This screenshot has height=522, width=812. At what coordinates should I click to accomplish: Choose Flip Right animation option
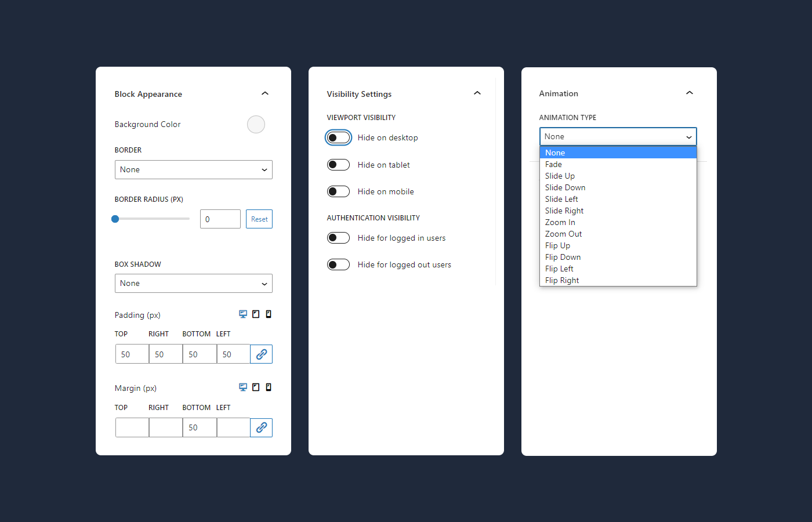tap(618, 280)
